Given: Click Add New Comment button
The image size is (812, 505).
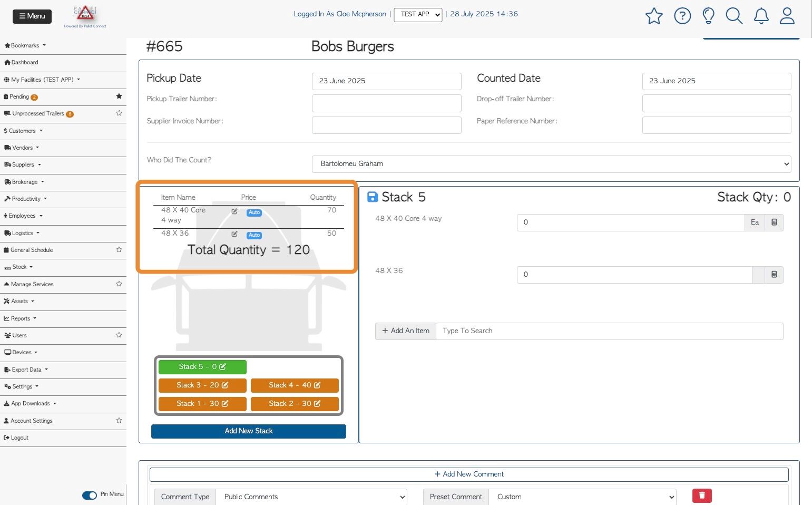Looking at the screenshot, I should tap(469, 474).
